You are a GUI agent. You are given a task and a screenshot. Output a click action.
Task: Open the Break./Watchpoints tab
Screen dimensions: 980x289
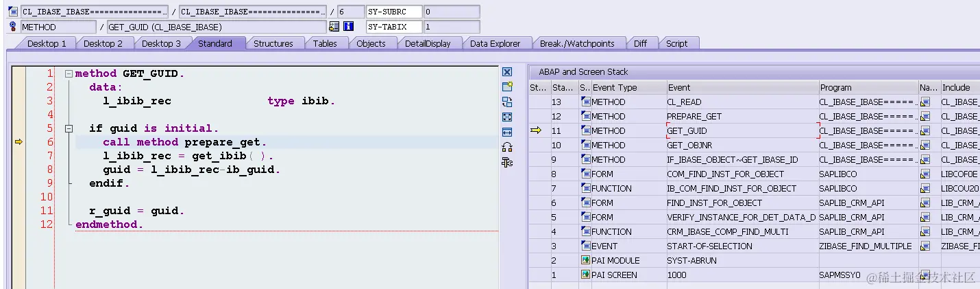(577, 43)
